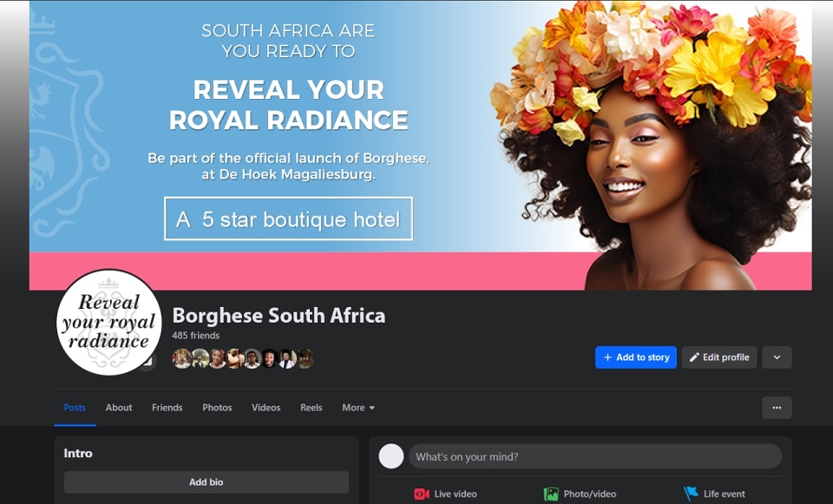Click the Live video label
Image resolution: width=833 pixels, height=504 pixels.
(x=456, y=494)
